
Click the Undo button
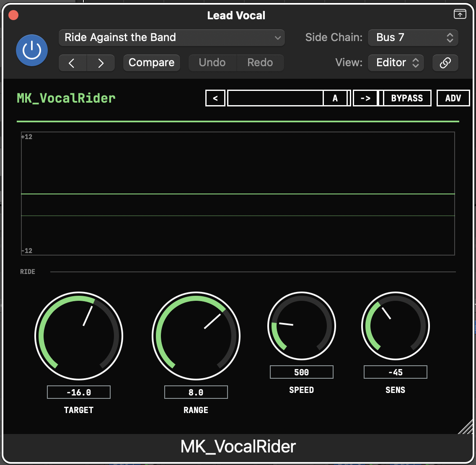coord(212,63)
